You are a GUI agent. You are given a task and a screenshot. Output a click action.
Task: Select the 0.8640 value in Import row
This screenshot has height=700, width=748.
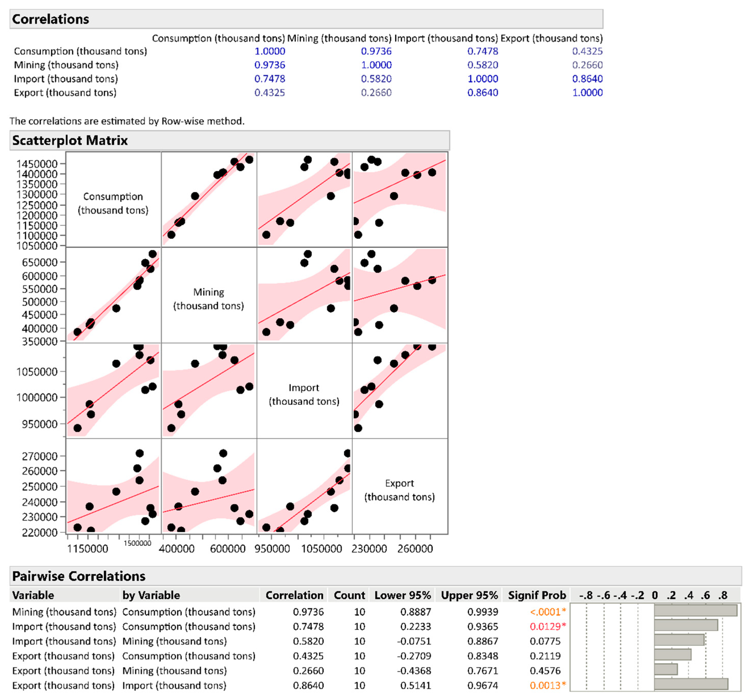point(587,79)
